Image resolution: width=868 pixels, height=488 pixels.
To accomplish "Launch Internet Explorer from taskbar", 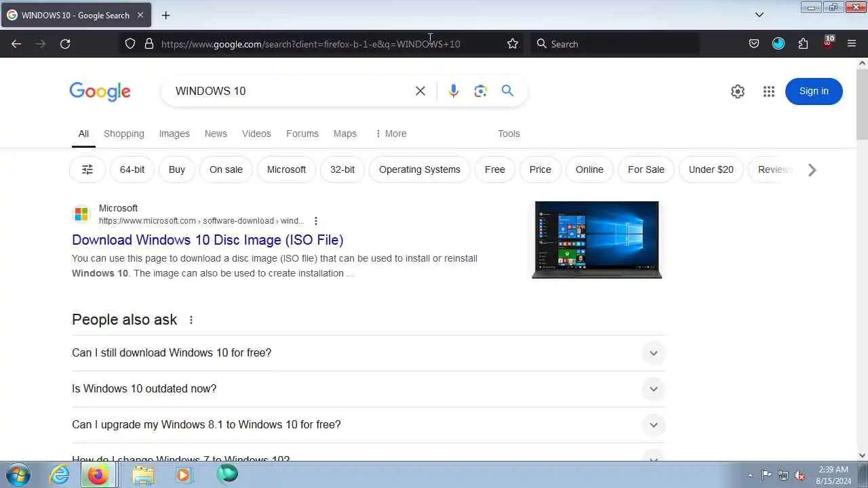I will click(x=60, y=474).
